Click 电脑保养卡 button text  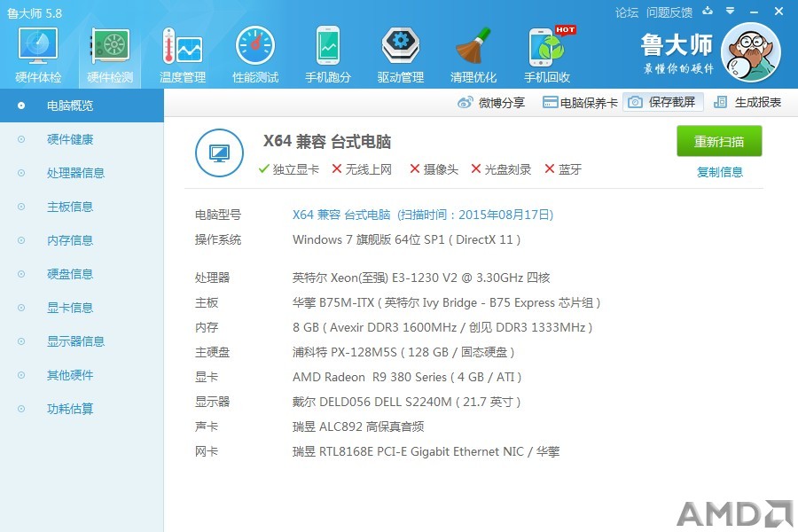pos(589,103)
